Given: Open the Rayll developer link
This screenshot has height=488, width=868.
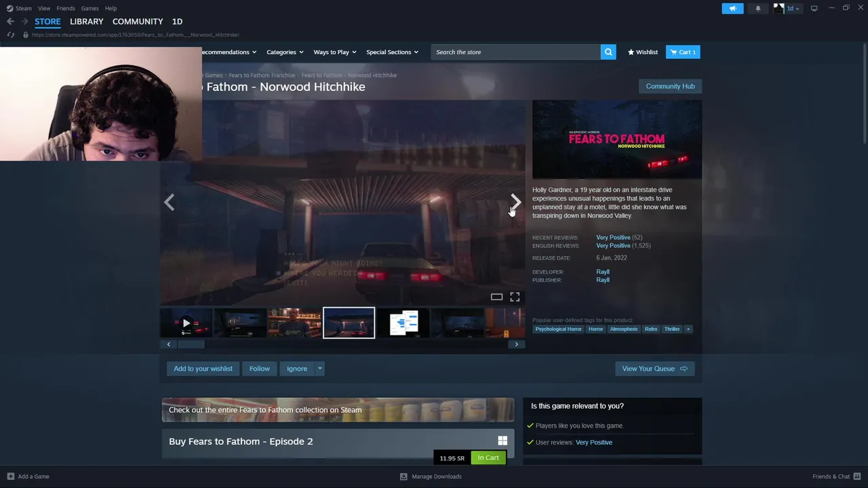Looking at the screenshot, I should 603,272.
